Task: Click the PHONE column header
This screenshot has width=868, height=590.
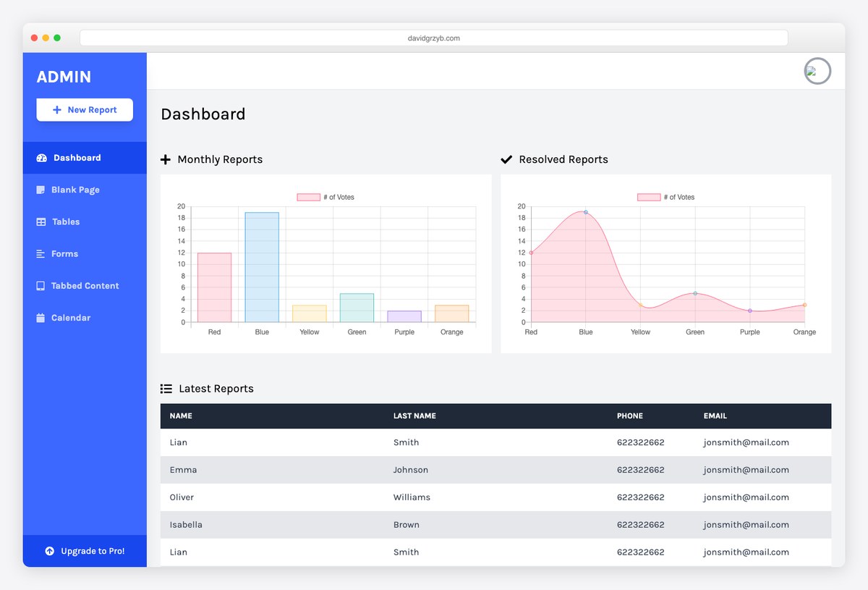Action: click(x=629, y=416)
